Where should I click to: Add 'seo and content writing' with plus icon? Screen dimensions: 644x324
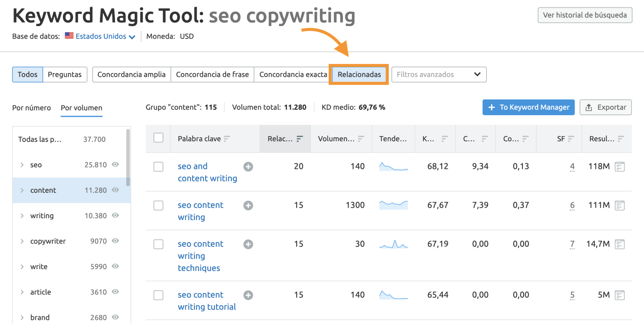pos(248,167)
